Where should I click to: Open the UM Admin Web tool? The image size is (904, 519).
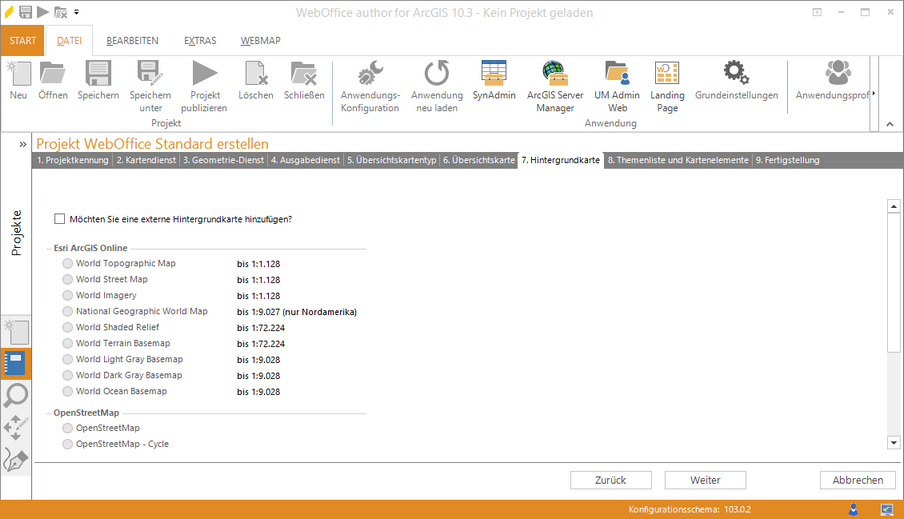[617, 74]
